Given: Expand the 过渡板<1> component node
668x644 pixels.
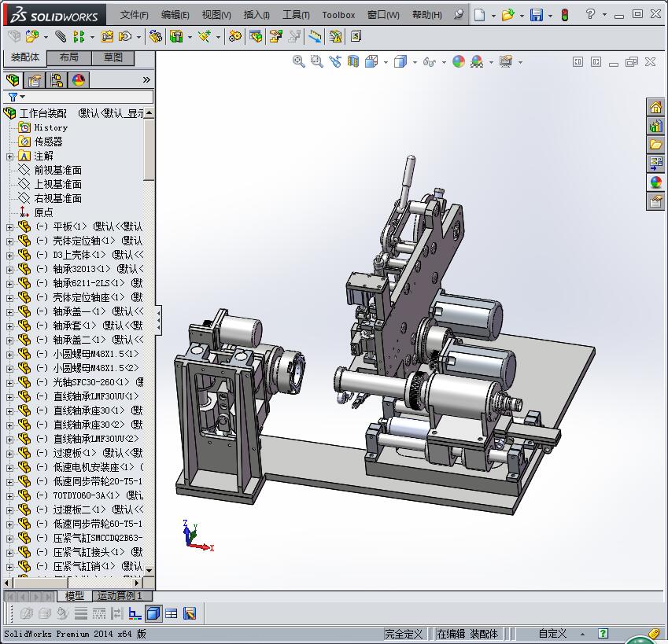Looking at the screenshot, I should (x=9, y=454).
